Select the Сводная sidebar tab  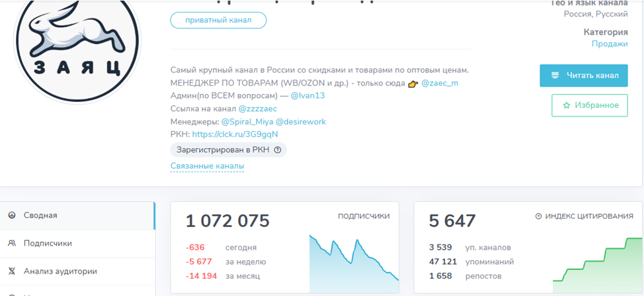tap(77, 215)
